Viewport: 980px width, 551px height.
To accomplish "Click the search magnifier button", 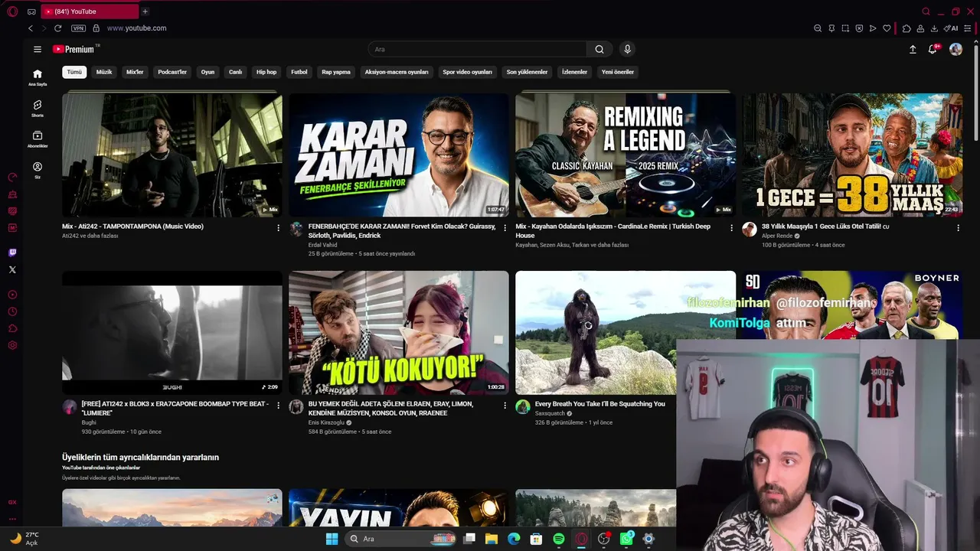I will coord(599,49).
